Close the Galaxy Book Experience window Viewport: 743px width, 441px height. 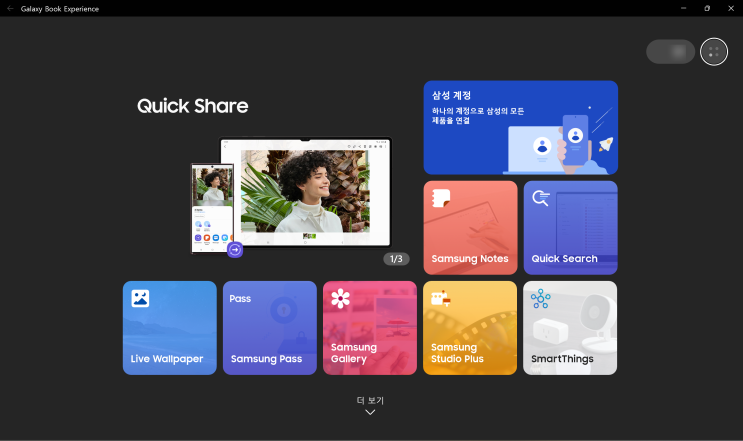point(731,8)
